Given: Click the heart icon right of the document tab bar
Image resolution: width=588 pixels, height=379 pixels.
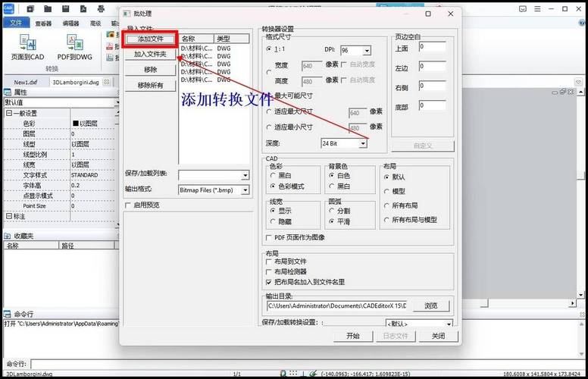Looking at the screenshot, I should click(578, 82).
